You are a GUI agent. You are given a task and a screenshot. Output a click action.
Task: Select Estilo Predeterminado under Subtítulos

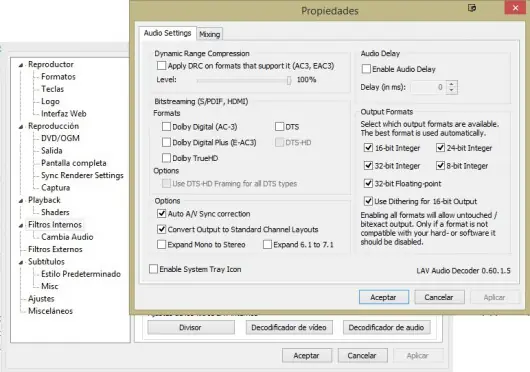(81, 274)
